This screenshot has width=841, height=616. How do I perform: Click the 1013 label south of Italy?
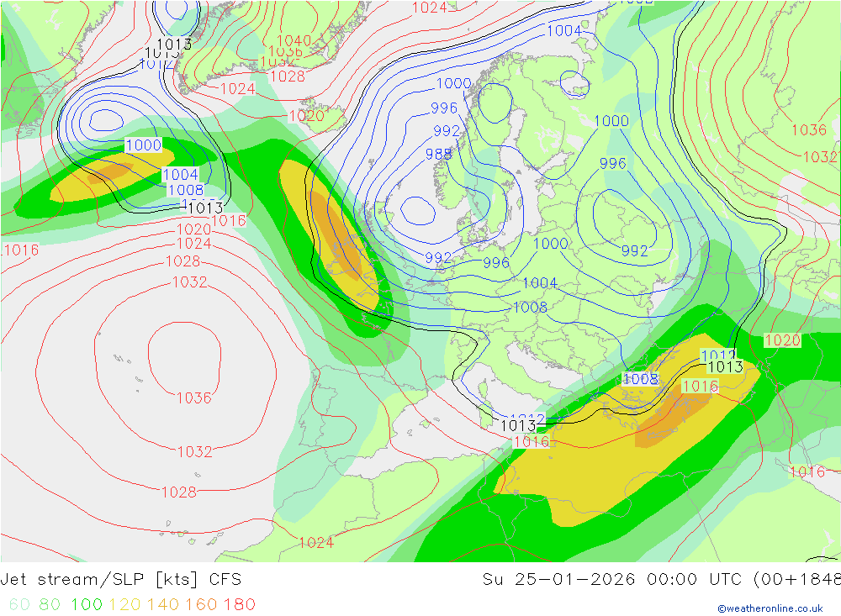[518, 426]
